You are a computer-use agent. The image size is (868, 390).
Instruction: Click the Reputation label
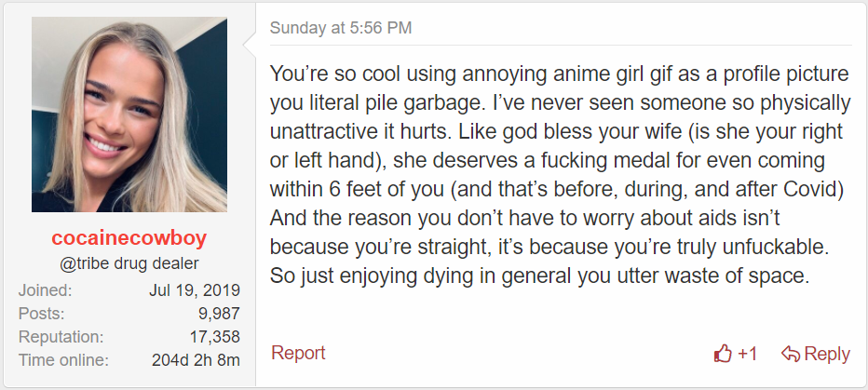click(x=61, y=337)
